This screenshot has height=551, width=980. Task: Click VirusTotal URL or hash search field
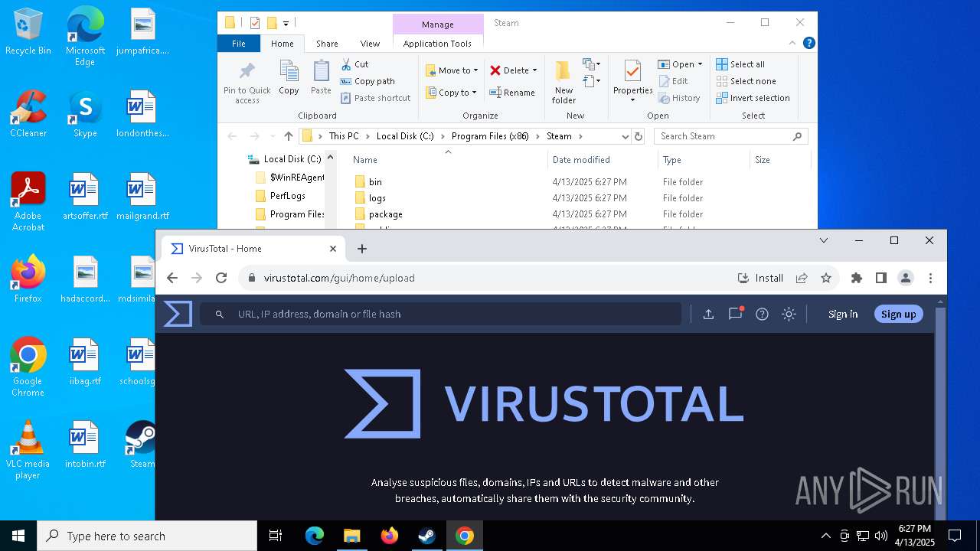pos(440,314)
